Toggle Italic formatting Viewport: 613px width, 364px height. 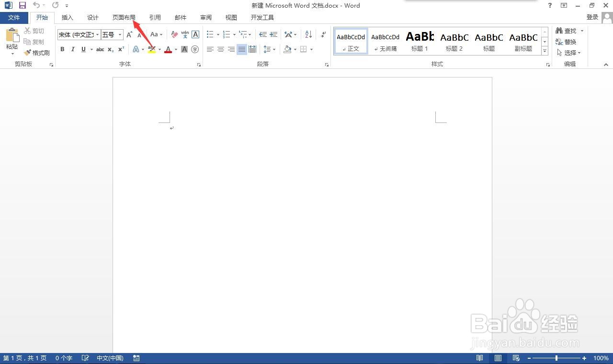73,49
